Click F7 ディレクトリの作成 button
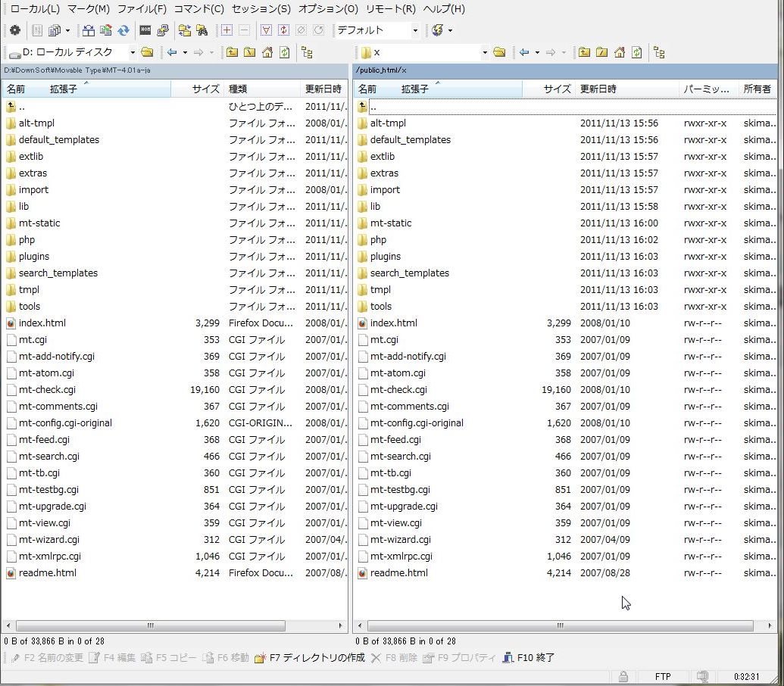784x686 pixels. 310,657
